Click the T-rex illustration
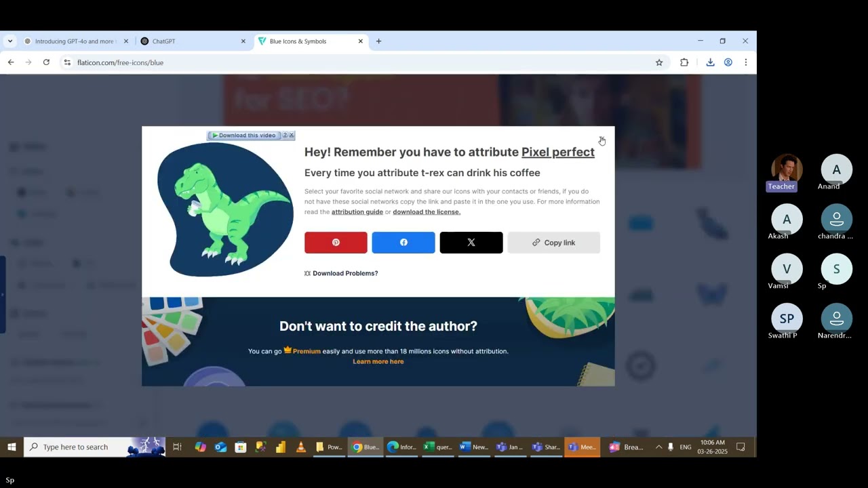This screenshot has width=868, height=488. click(x=225, y=209)
